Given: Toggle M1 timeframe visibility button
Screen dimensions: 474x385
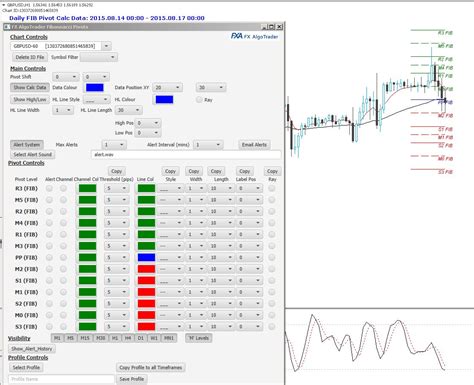Looking at the screenshot, I should pos(57,338).
